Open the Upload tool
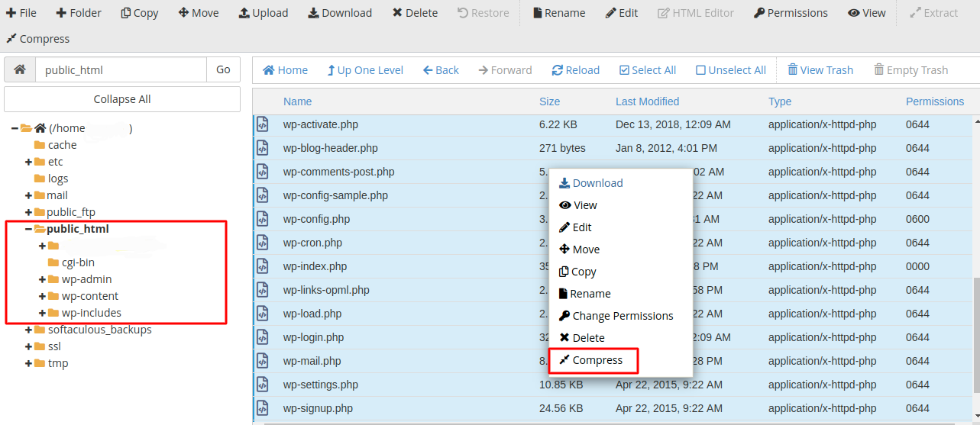This screenshot has width=980, height=425. click(264, 13)
